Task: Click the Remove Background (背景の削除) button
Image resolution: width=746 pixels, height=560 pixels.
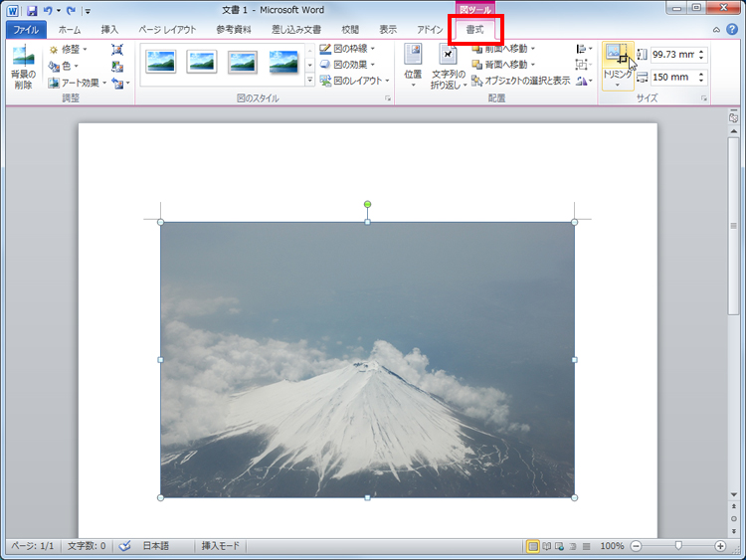Action: (23, 68)
